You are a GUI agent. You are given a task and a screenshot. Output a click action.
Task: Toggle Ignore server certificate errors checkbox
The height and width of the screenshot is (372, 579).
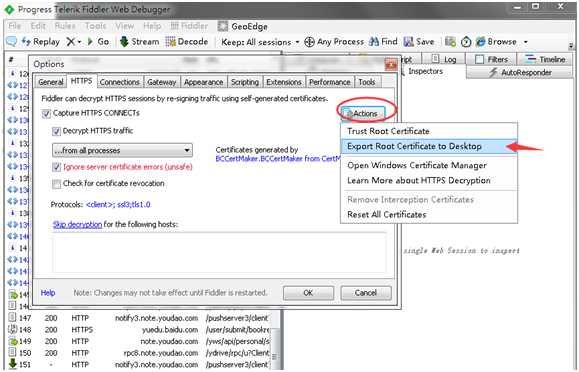[56, 167]
